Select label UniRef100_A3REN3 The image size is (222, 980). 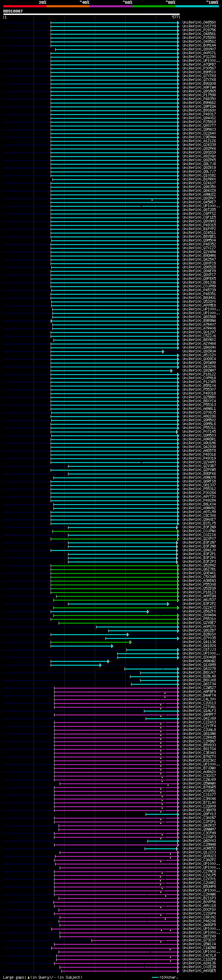pyautogui.click(x=199, y=581)
